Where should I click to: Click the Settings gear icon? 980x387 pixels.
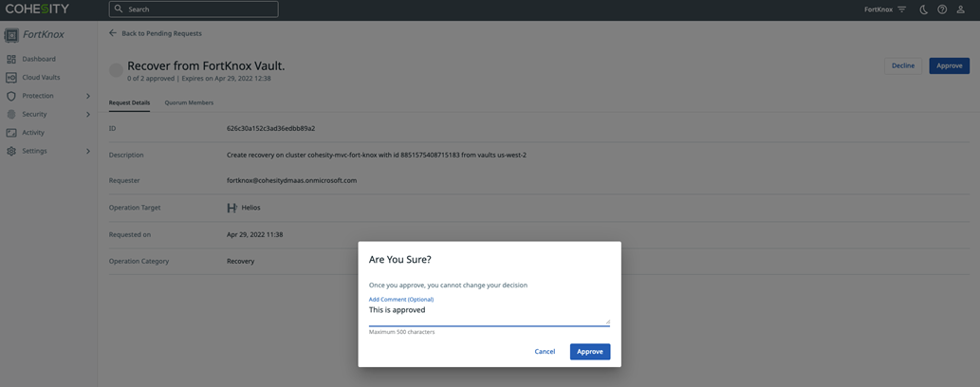[10, 152]
